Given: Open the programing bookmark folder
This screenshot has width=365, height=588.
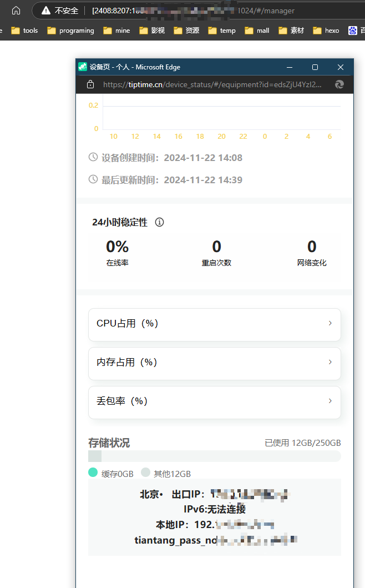Looking at the screenshot, I should tap(70, 31).
